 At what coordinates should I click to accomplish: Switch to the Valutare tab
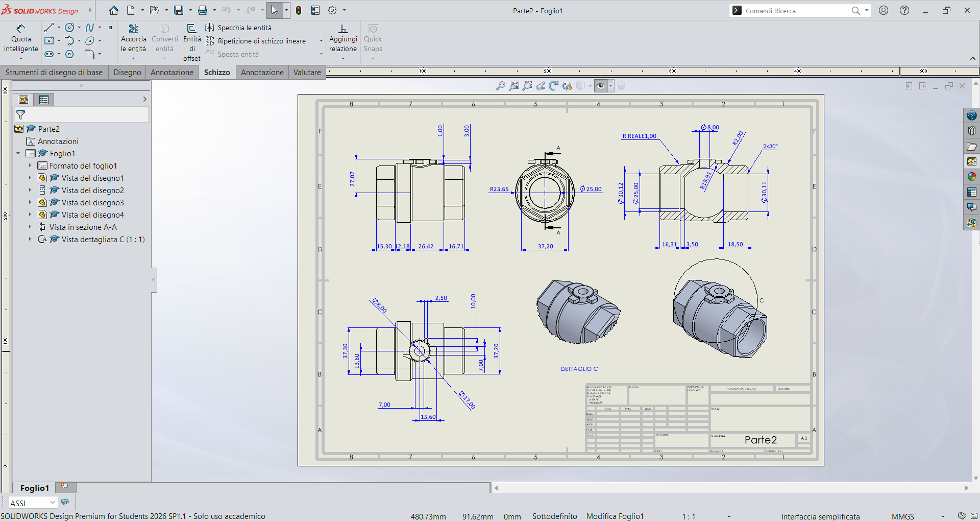(x=307, y=73)
